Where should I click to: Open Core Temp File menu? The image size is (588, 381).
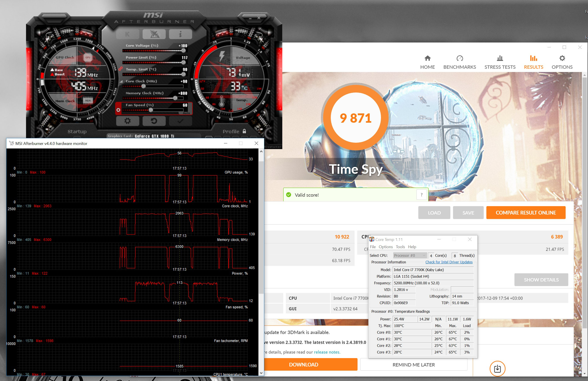click(373, 247)
